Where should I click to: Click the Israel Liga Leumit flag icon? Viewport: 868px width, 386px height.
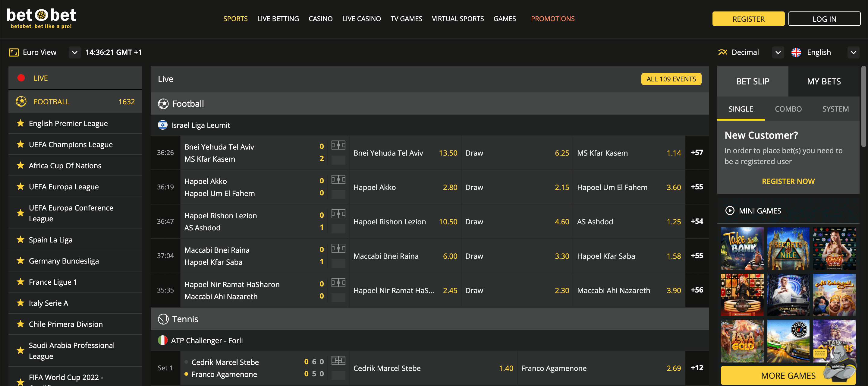(162, 125)
